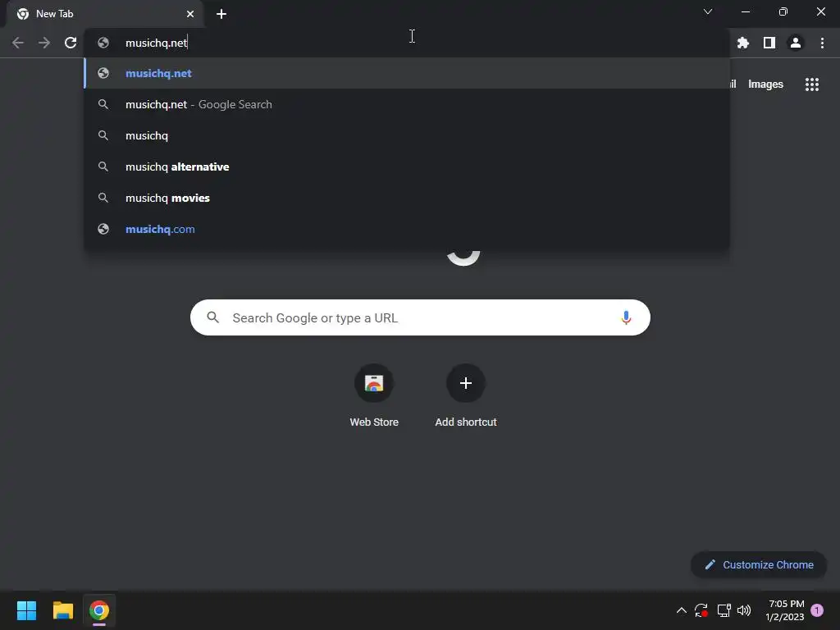Open Customize Chrome
Image resolution: width=840 pixels, height=630 pixels.
click(759, 564)
